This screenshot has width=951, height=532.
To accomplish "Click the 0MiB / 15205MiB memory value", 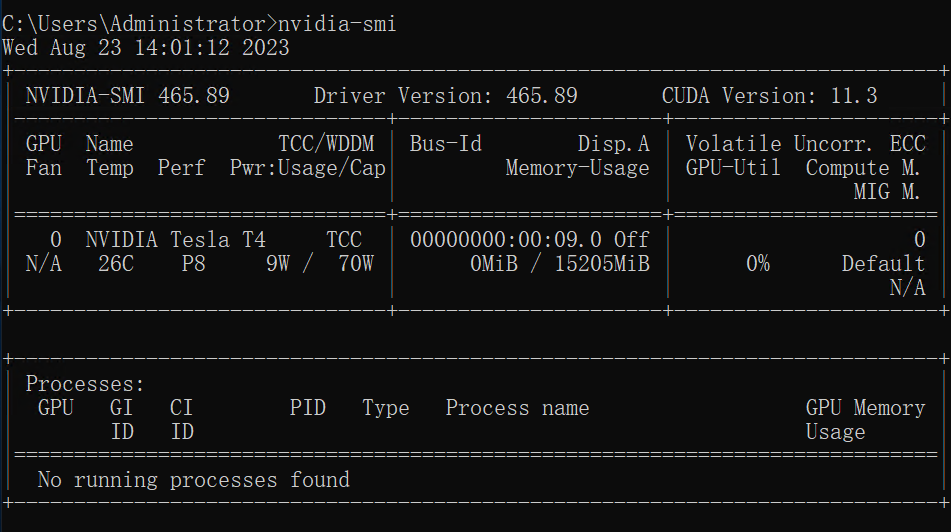I will pos(559,264).
